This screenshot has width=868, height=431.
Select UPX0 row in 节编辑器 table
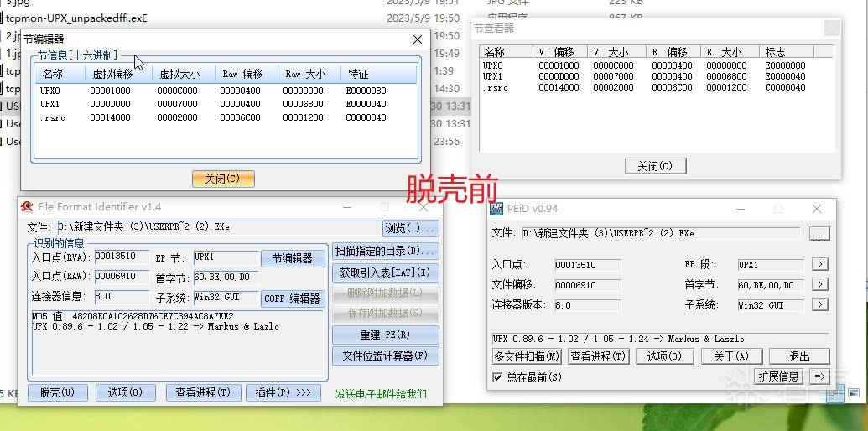click(226, 91)
